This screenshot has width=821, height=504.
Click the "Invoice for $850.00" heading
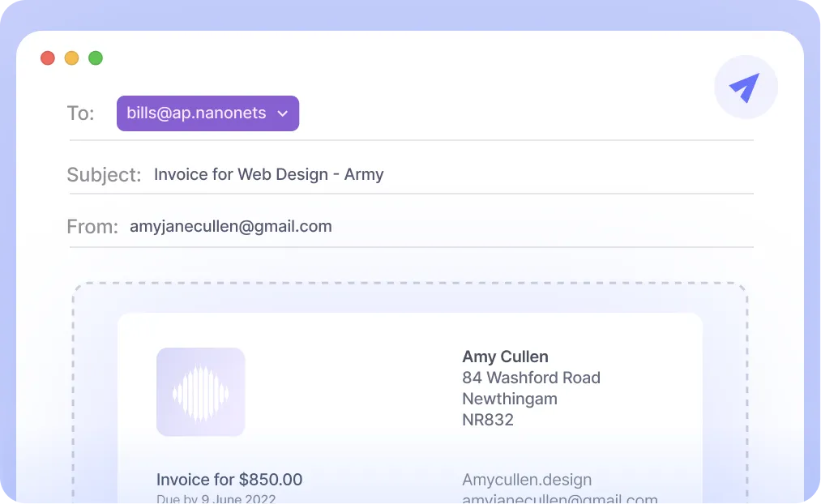coord(229,480)
